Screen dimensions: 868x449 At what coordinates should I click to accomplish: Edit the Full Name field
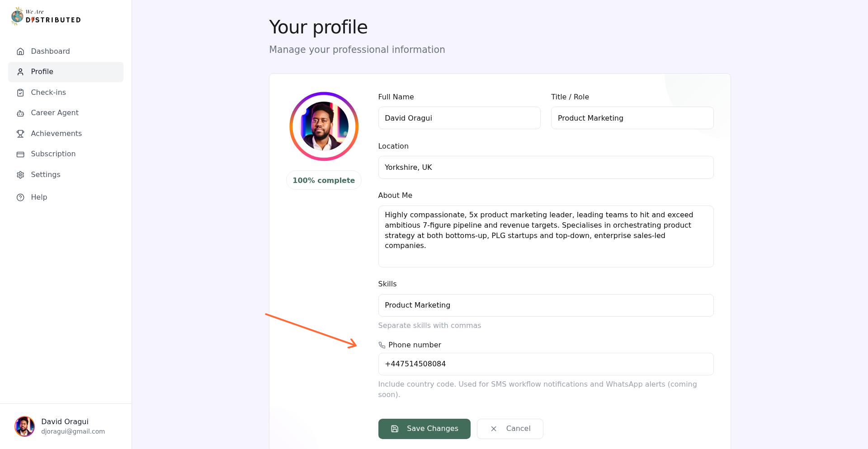459,118
